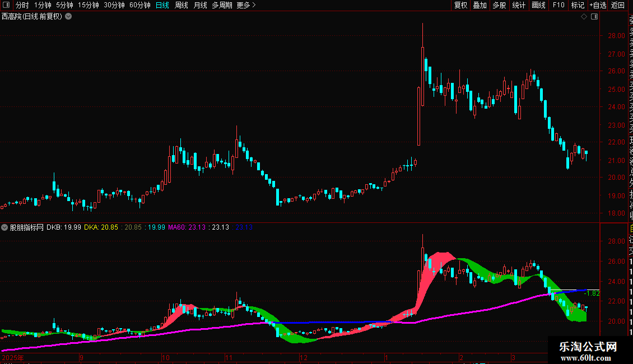
Task: Select the 日线 daily period tab
Action: [x=162, y=5]
